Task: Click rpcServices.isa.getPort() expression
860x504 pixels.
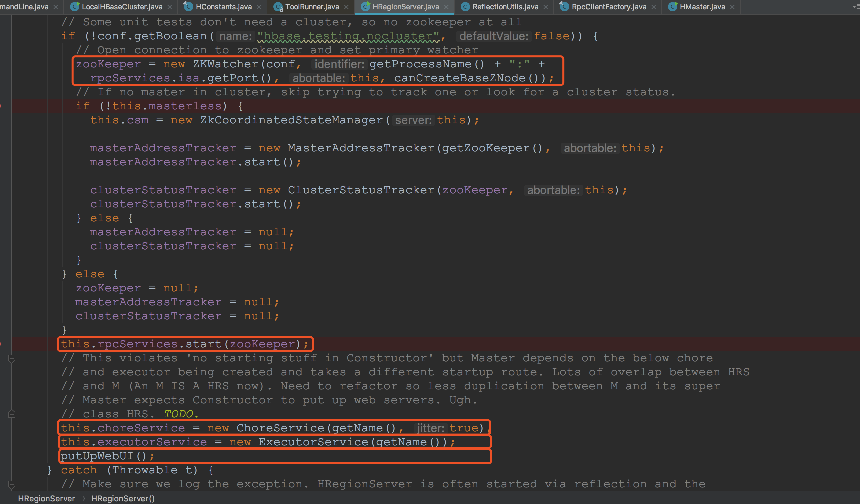Action: 181,78
